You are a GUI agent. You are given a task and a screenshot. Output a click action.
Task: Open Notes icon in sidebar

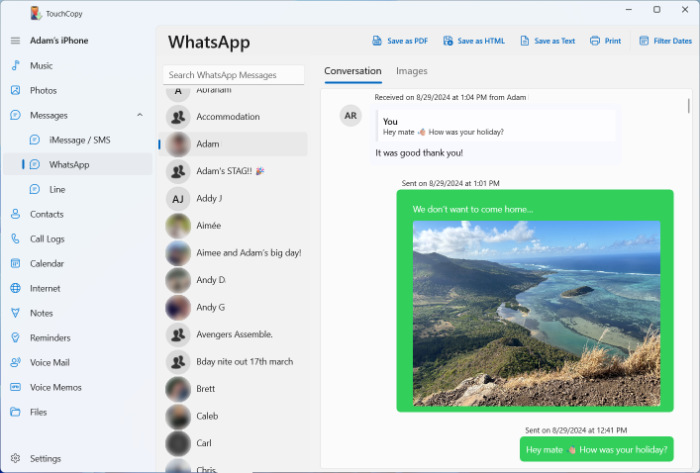tap(15, 313)
